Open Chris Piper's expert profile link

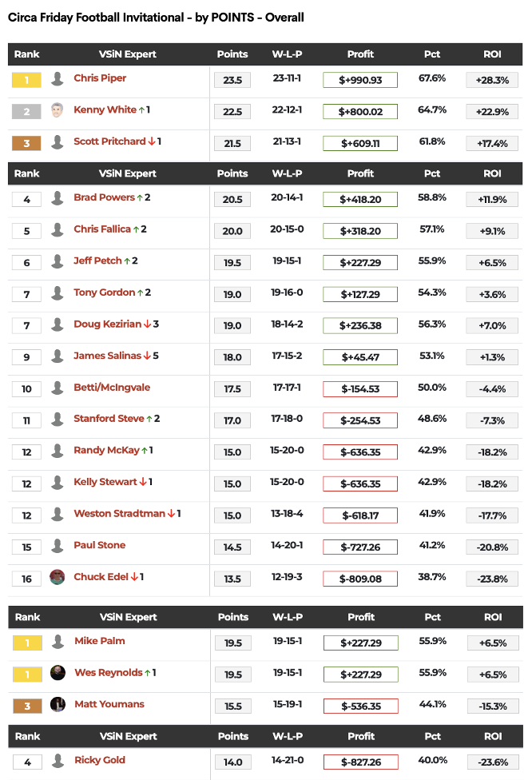click(x=100, y=78)
